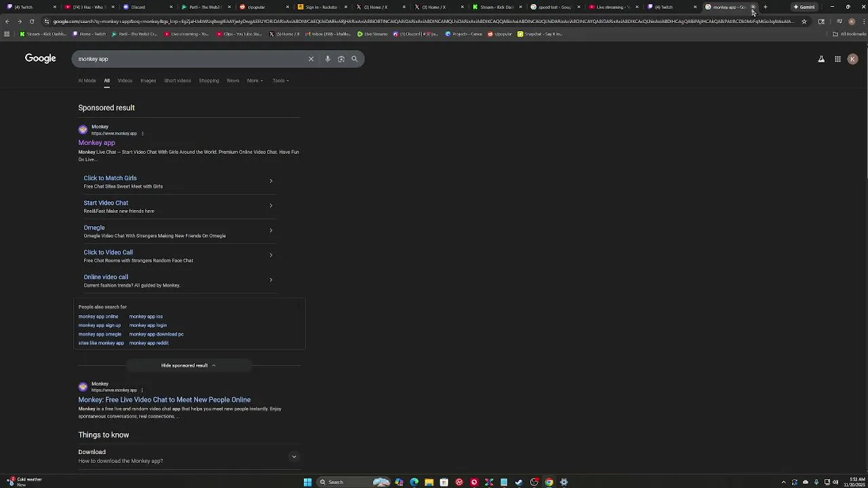Open the sponsored Monkey app link
This screenshot has width=868, height=488.
[96, 143]
